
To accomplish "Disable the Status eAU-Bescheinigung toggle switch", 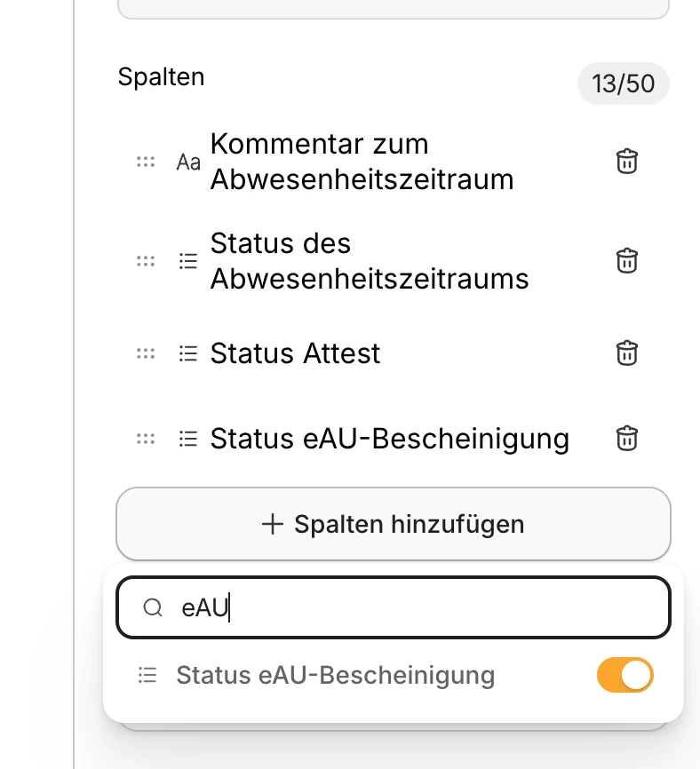I will click(x=624, y=676).
